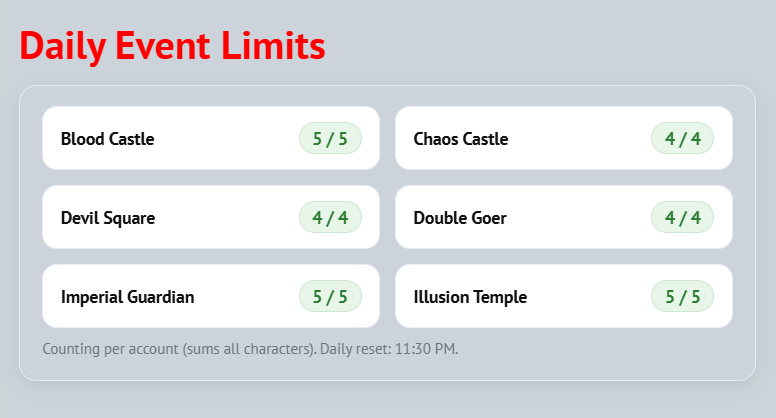Click the Blood Castle 5 / 5 badge
776x418 pixels.
[330, 139]
